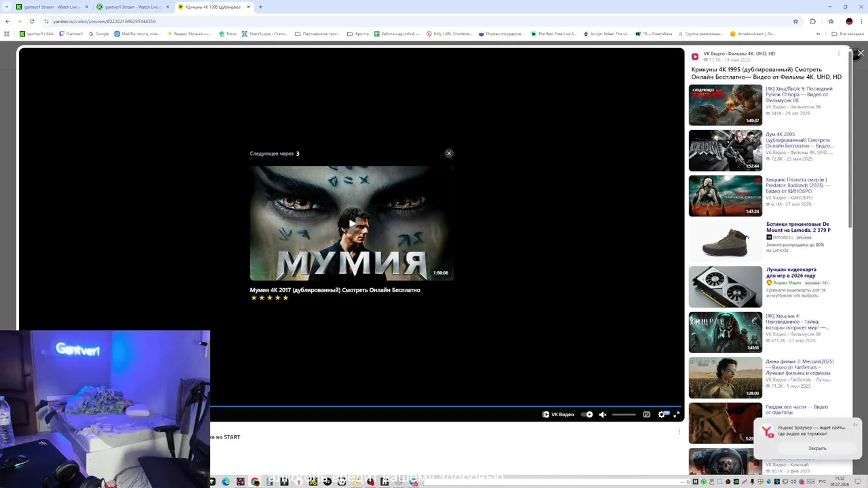Open the Lamoda trekking boots ad
The height and width of the screenshot is (488, 868).
(x=798, y=227)
